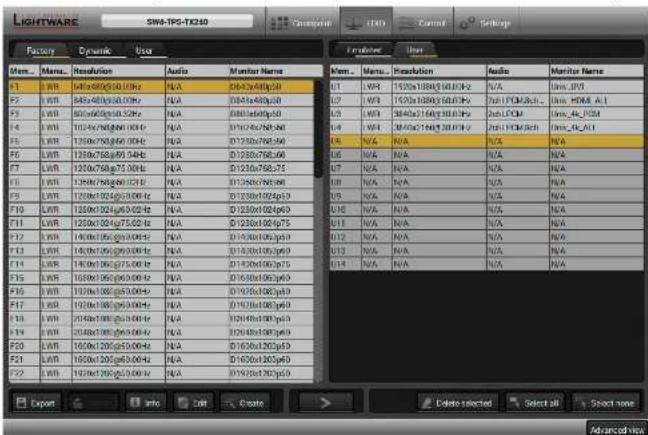Select the highlighted U5 row in the destination list
Screen dimensions: 648x435
pyautogui.click(x=486, y=141)
